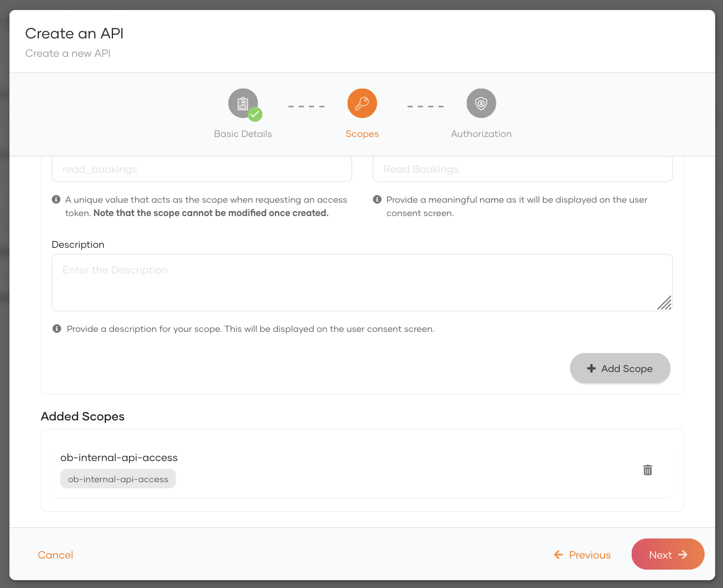Viewport: 723px width, 588px height.
Task: Select the orange Scopes key icon
Action: (362, 103)
